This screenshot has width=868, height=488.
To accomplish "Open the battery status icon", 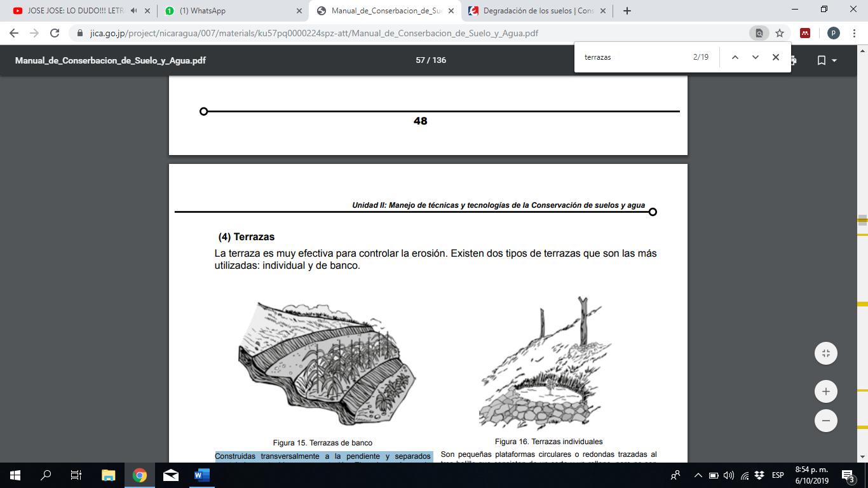I will pyautogui.click(x=714, y=475).
